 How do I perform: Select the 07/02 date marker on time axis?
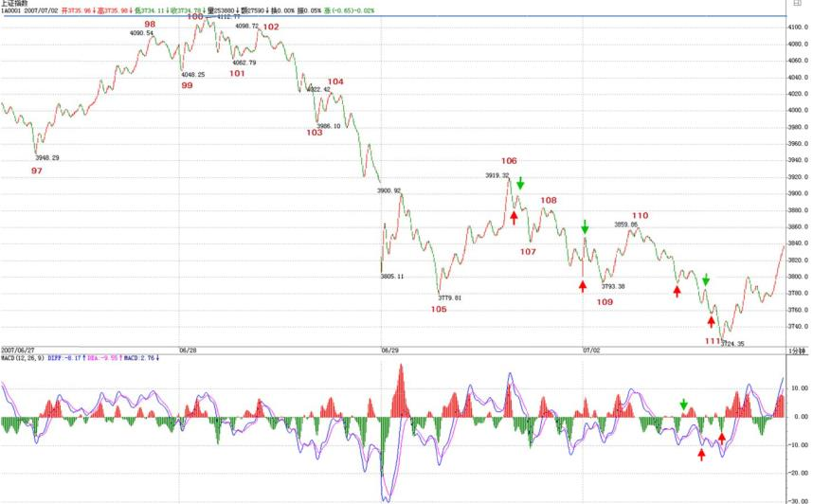click(x=591, y=351)
